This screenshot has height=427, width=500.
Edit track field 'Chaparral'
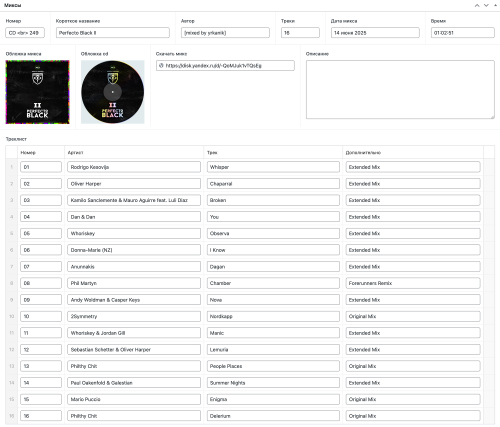point(273,184)
